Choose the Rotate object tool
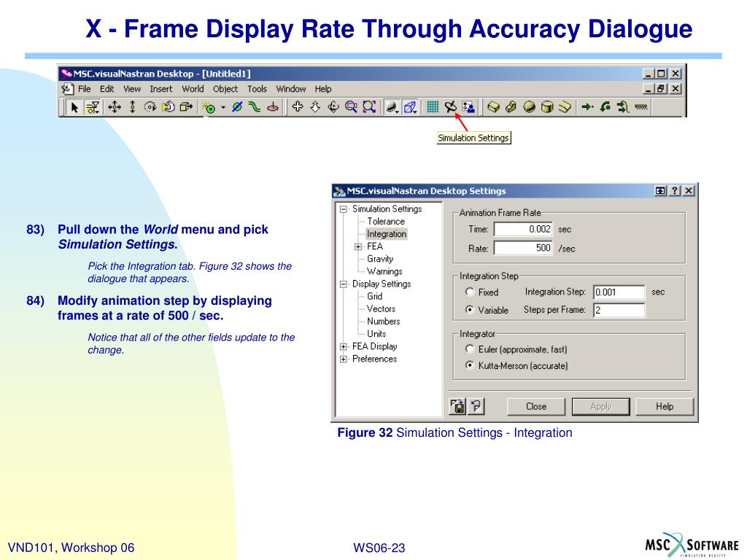Screen dimensions: 747x560 coord(150,107)
